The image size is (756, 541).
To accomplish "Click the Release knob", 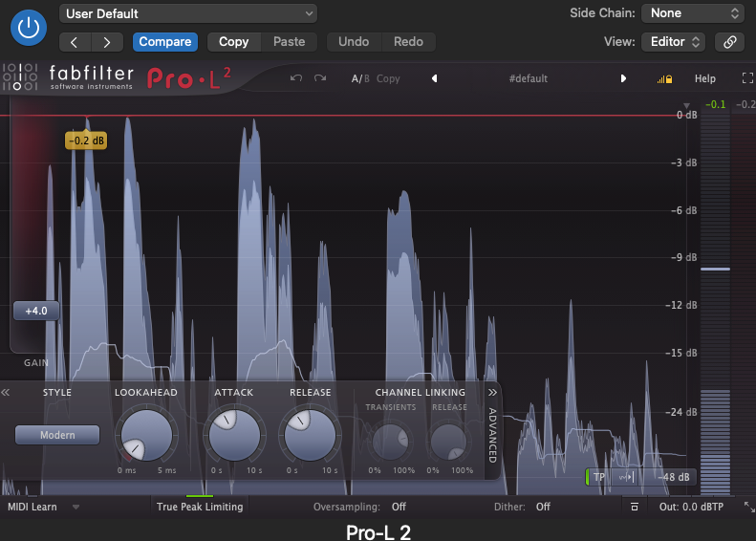I will (x=310, y=436).
